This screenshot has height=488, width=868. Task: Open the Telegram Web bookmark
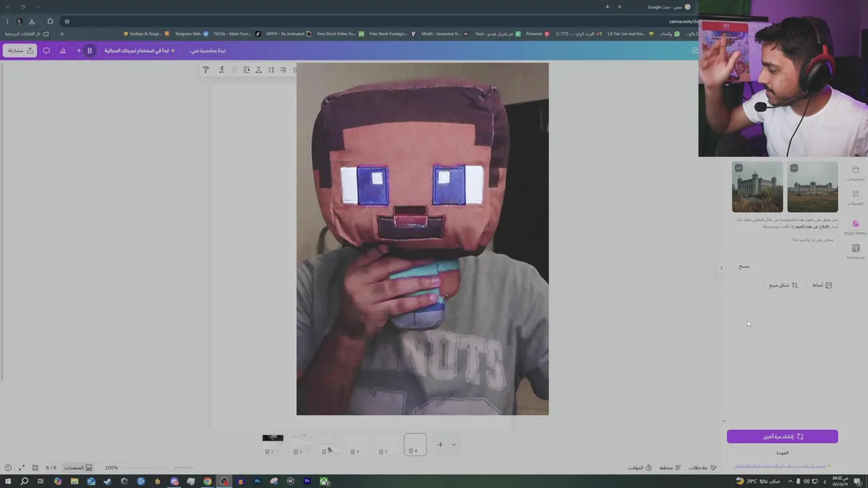pos(191,33)
